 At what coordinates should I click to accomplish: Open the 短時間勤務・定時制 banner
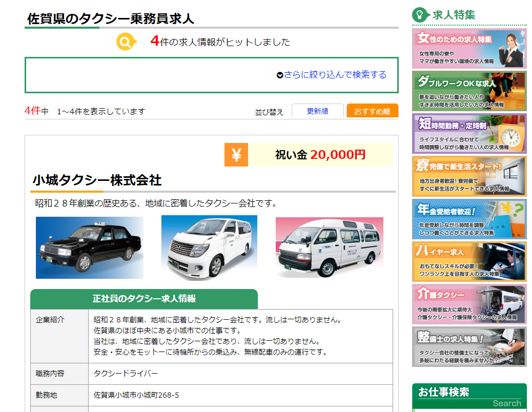click(469, 134)
